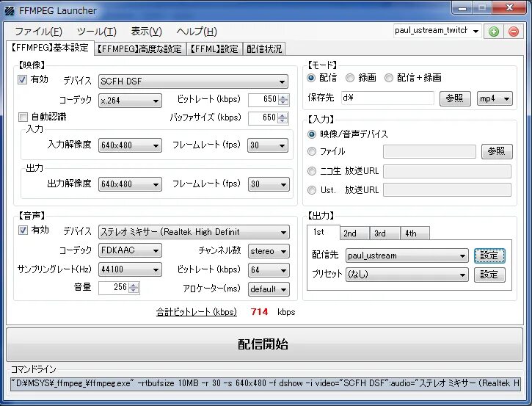This screenshot has height=406, width=532.
Task: Select the 3rd output tab
Action: pyautogui.click(x=385, y=233)
